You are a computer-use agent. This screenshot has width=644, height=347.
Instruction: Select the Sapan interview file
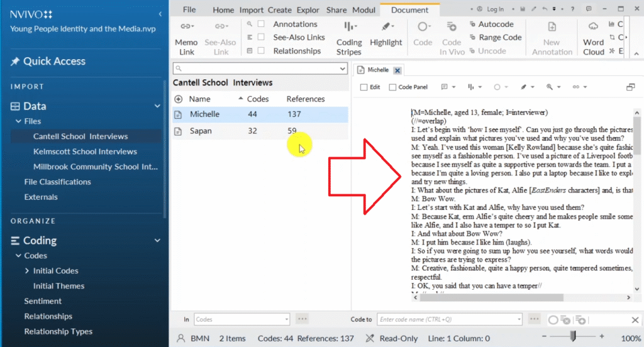click(x=201, y=131)
